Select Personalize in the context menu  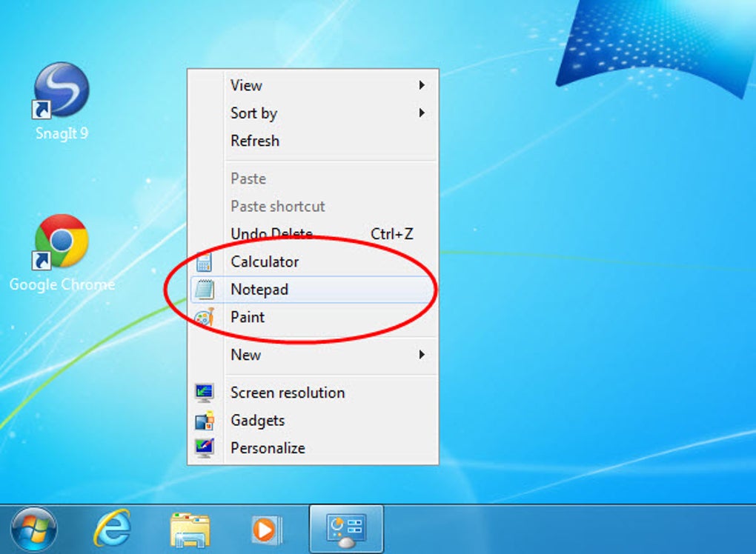point(313,448)
